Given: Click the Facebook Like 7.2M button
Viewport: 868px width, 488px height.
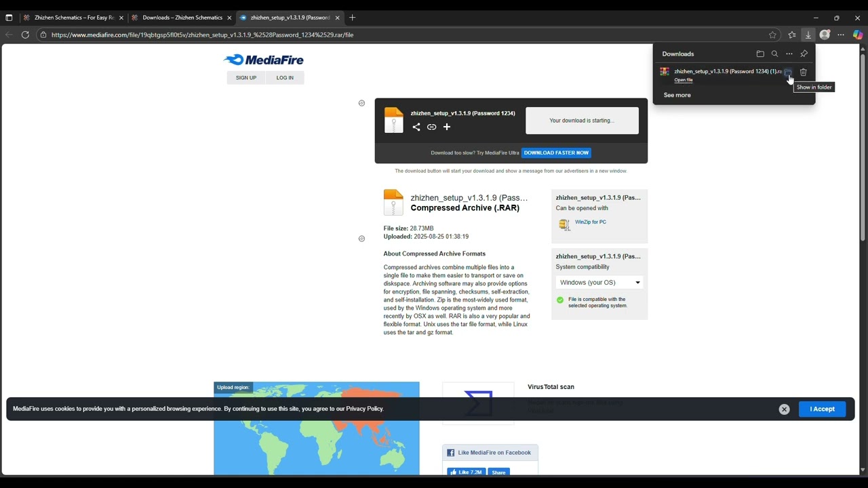Looking at the screenshot, I should tap(467, 472).
